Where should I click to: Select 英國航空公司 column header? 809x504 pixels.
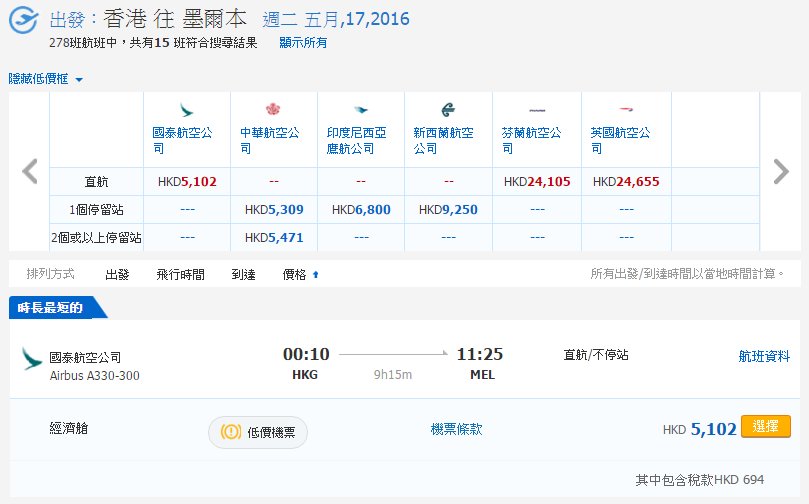(621, 140)
